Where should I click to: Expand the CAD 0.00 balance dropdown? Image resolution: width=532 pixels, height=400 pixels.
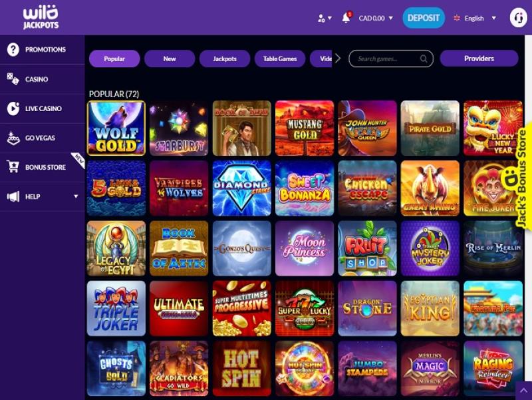click(x=376, y=19)
